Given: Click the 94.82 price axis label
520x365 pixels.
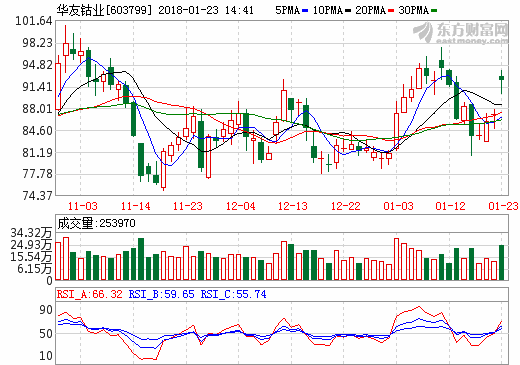Looking at the screenshot, I should point(38,65).
